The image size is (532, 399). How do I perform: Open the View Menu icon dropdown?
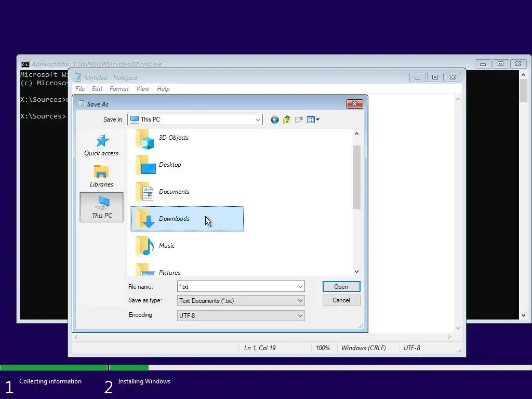coord(313,119)
